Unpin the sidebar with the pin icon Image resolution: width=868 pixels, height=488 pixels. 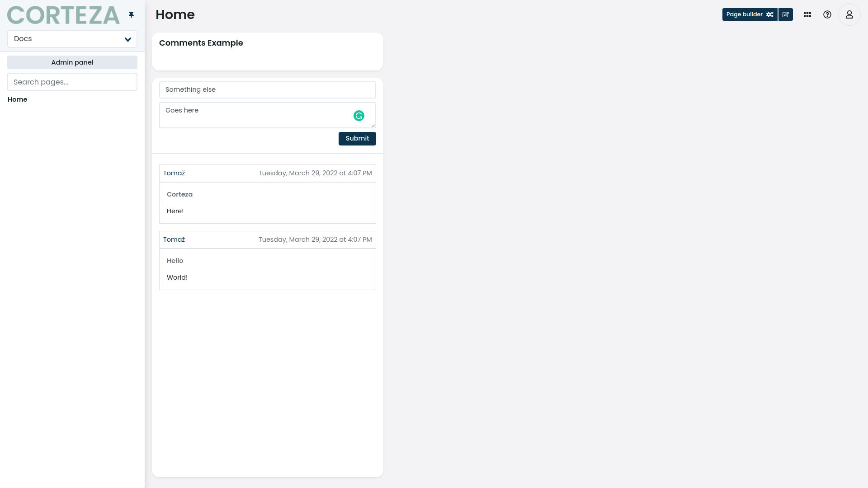coord(131,15)
